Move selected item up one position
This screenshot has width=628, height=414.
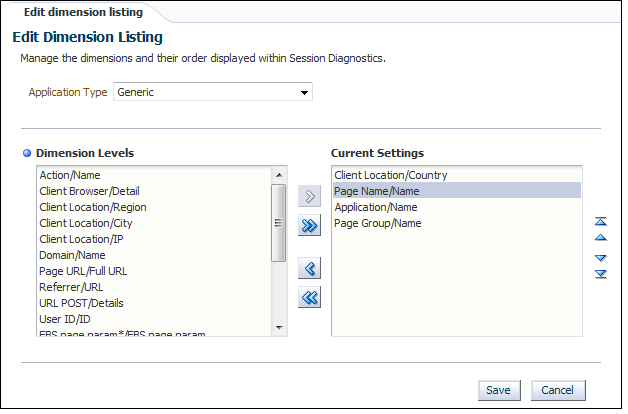pos(600,238)
